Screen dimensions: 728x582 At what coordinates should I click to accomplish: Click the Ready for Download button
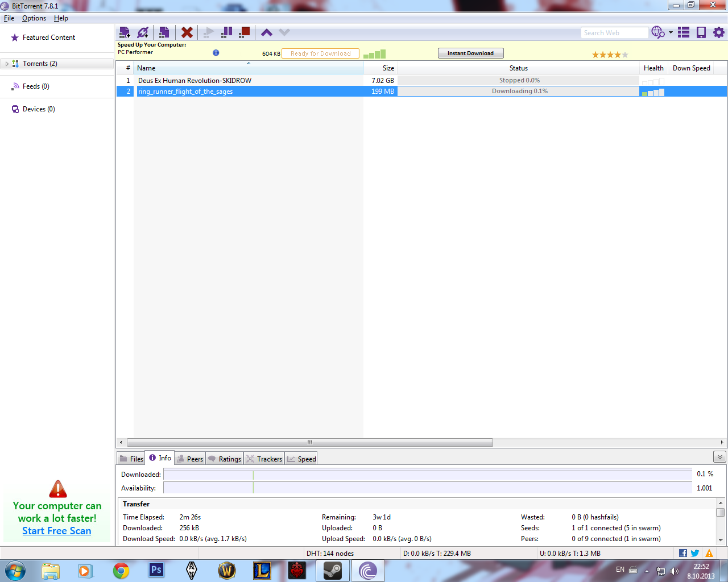[x=320, y=53]
